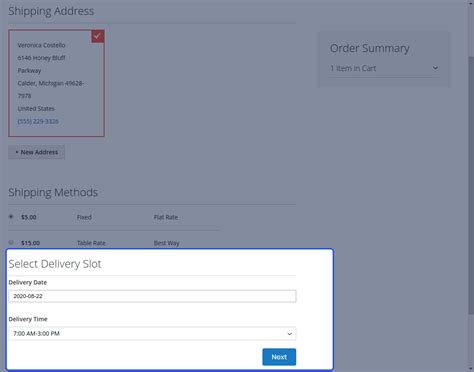474x372 pixels.
Task: Click the 1 Item in Cart text
Action: [x=353, y=68]
